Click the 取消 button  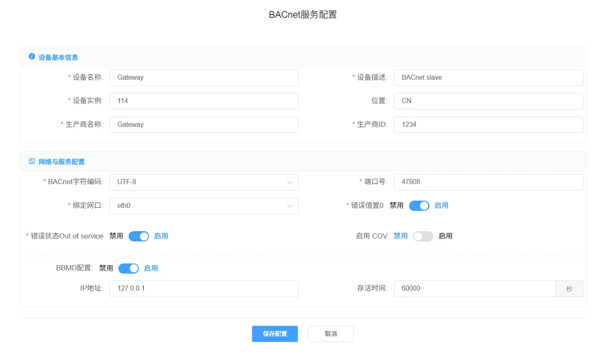click(331, 333)
